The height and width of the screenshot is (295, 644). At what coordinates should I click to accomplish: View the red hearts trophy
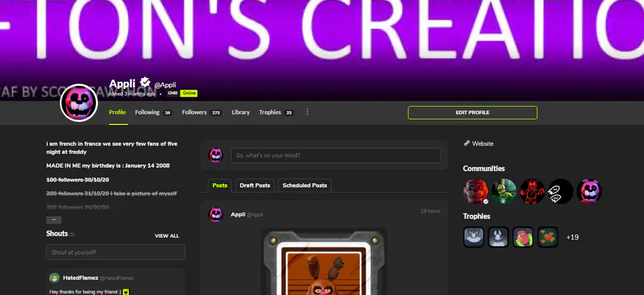click(x=547, y=237)
